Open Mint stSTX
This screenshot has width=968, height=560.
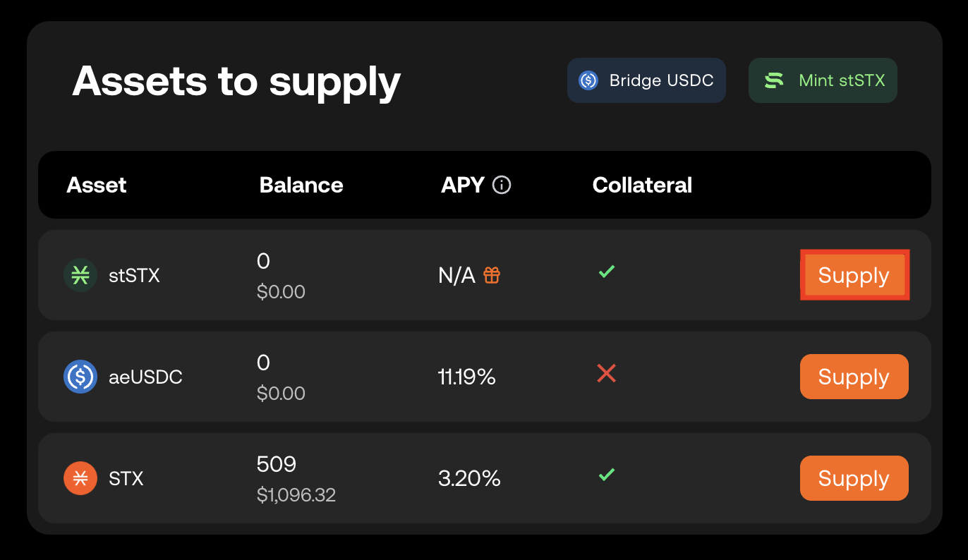[x=823, y=80]
